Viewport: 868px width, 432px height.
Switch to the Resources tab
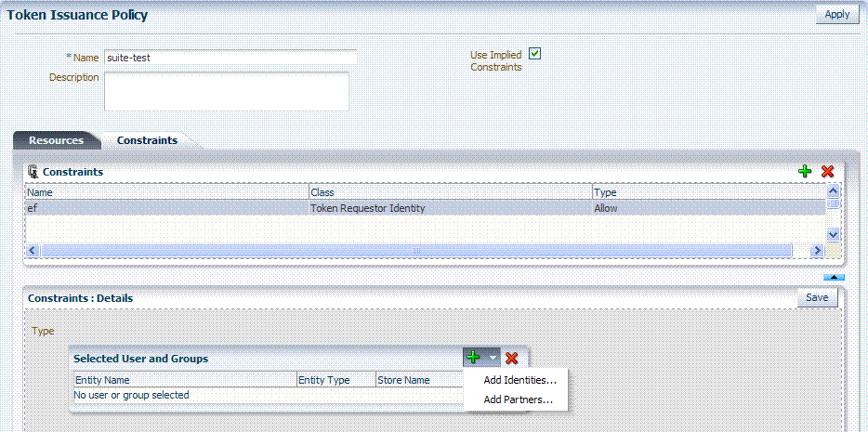tap(57, 140)
